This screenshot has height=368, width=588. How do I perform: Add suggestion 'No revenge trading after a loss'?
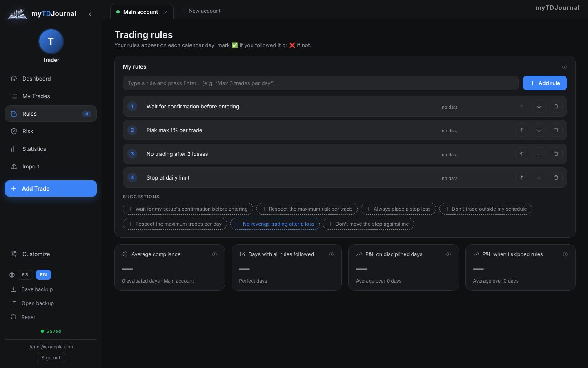tap(275, 224)
